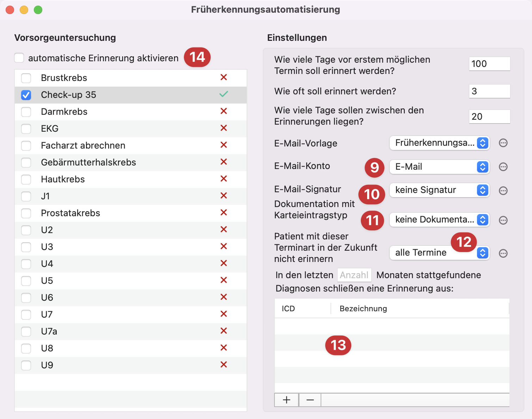Click the green checkmark status for Check-up 35
The height and width of the screenshot is (419, 532).
223,94
